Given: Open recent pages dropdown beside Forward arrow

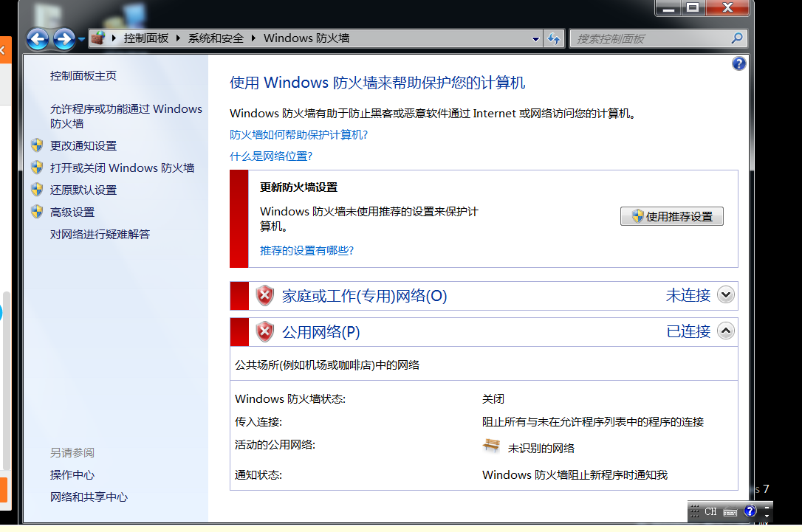Looking at the screenshot, I should click(x=81, y=39).
